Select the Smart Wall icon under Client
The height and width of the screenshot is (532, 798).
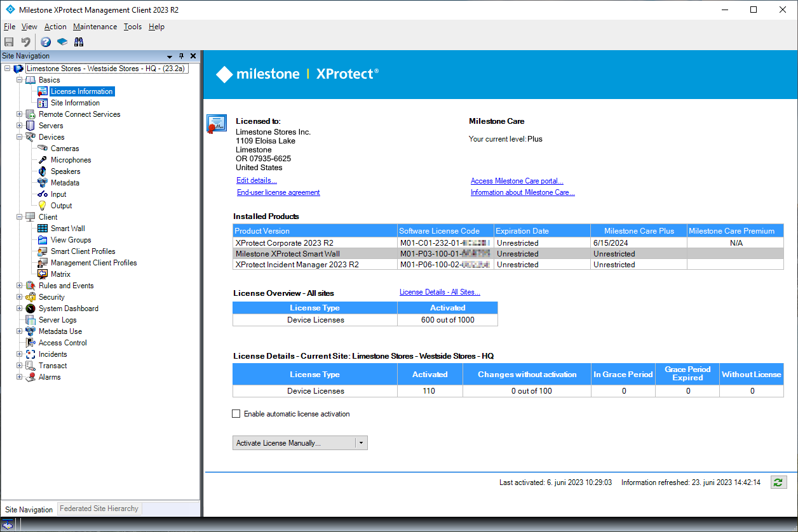point(42,228)
